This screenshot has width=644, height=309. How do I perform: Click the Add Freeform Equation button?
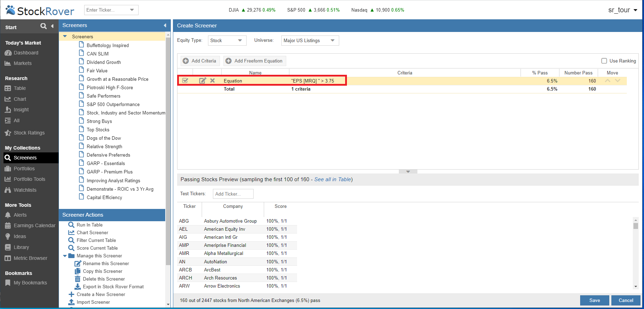pos(255,61)
